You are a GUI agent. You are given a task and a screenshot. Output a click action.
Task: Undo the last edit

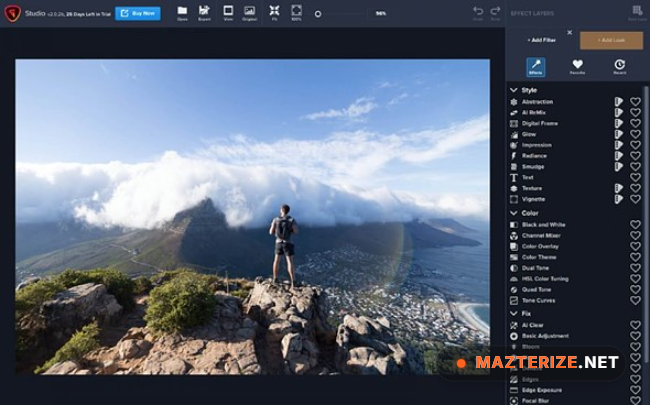point(478,13)
